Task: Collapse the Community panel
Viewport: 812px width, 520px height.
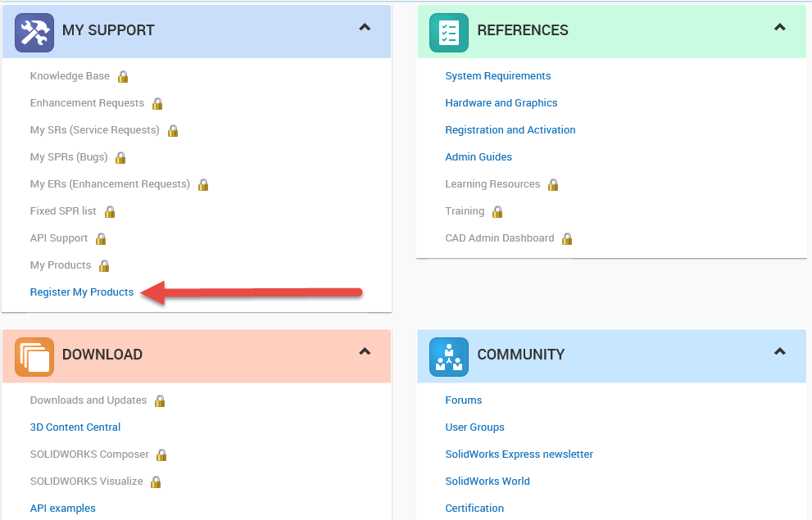Action: [x=780, y=352]
